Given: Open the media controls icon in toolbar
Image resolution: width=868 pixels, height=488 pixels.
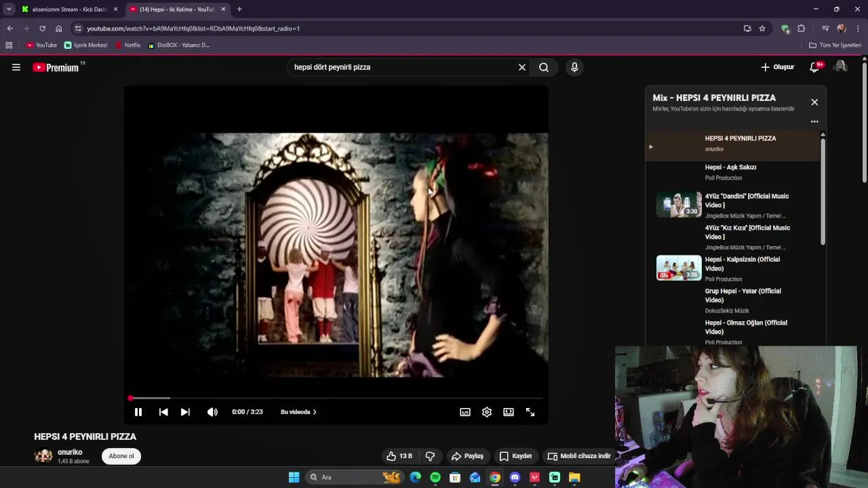Looking at the screenshot, I should coord(825,28).
